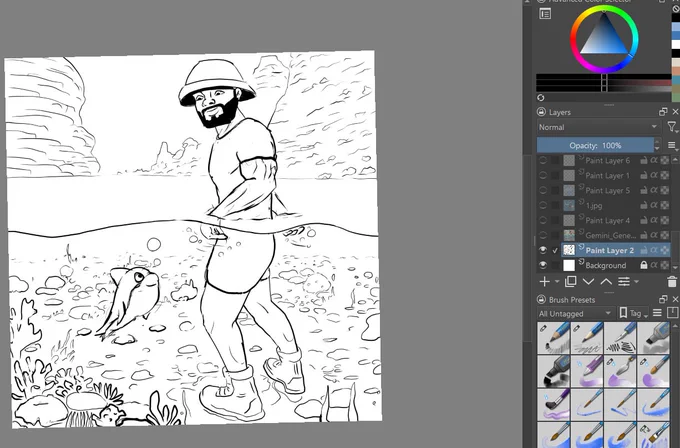The width and height of the screenshot is (680, 448).
Task: Move layer down with the down chevron
Action: tap(588, 282)
